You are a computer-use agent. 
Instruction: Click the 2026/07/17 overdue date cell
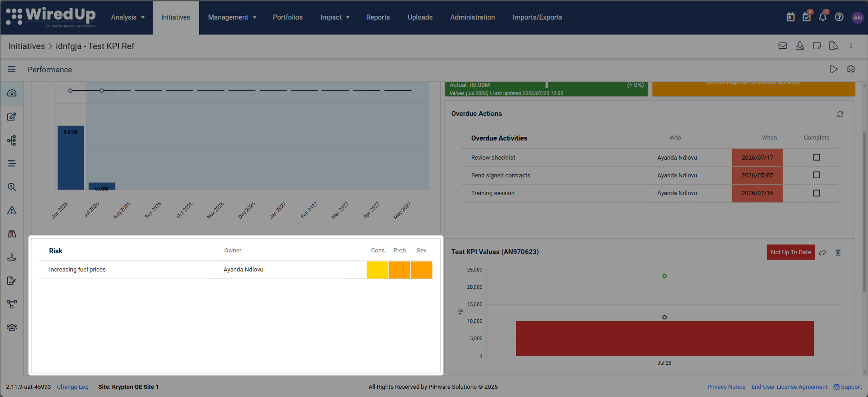tap(757, 158)
